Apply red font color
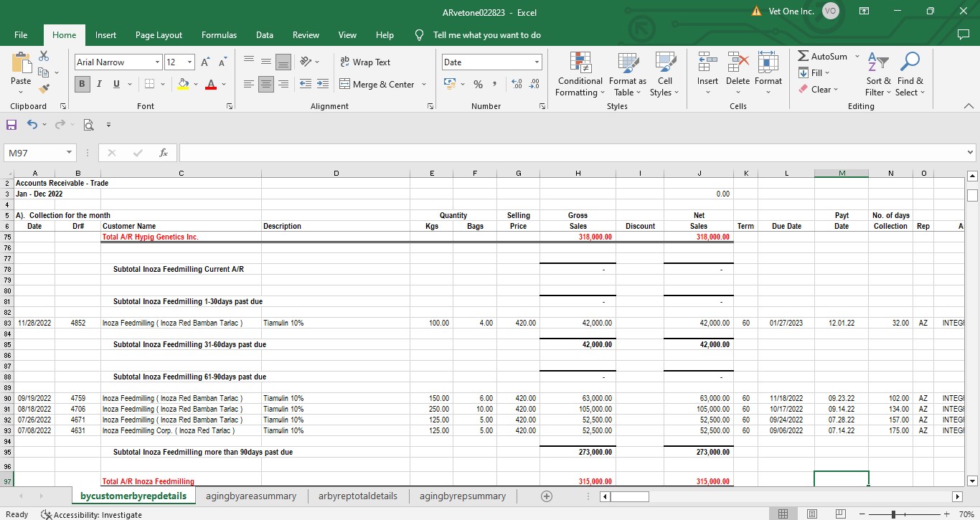 coord(211,84)
